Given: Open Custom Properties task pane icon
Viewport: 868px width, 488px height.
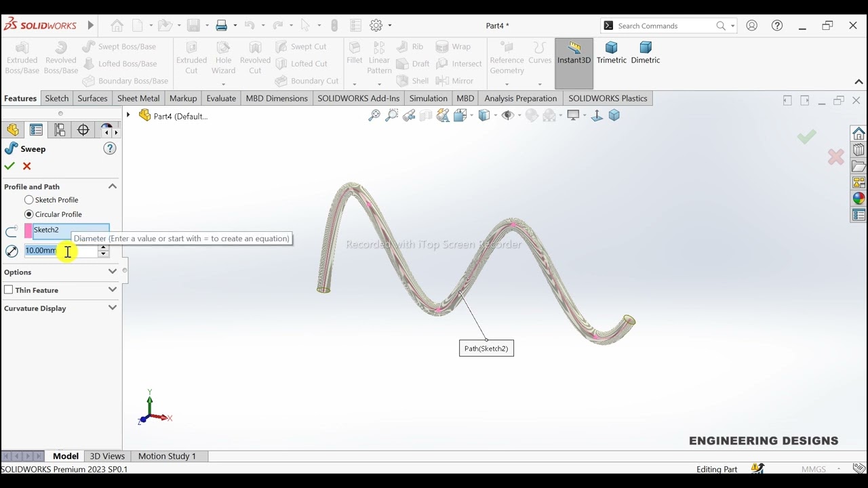Looking at the screenshot, I should click(859, 216).
